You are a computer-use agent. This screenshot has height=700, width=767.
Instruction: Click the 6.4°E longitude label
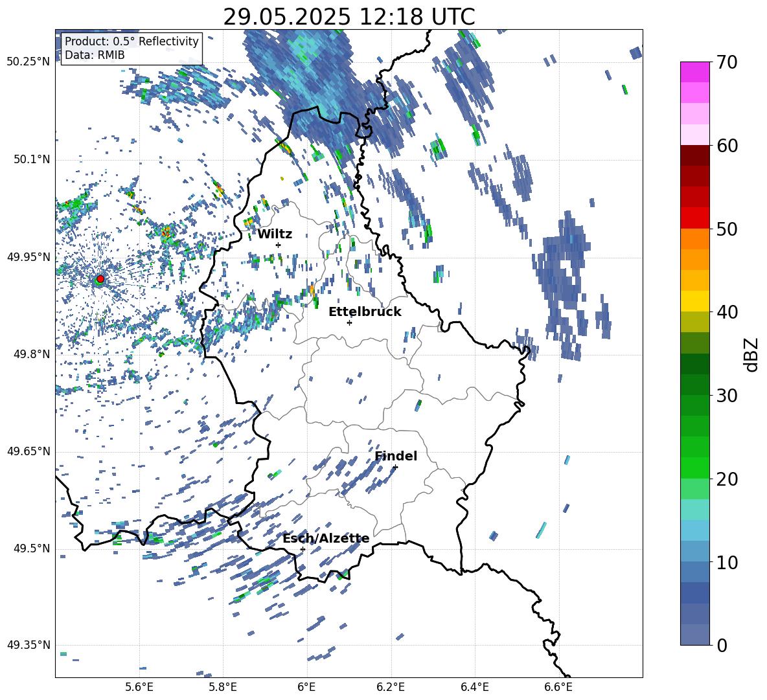point(474,687)
